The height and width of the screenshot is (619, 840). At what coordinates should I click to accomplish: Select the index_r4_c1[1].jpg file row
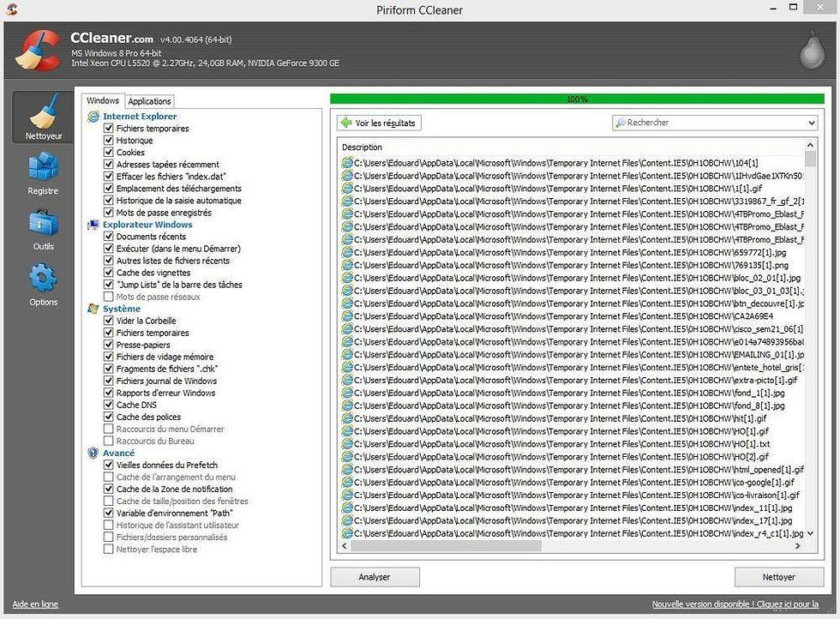[x=573, y=533]
